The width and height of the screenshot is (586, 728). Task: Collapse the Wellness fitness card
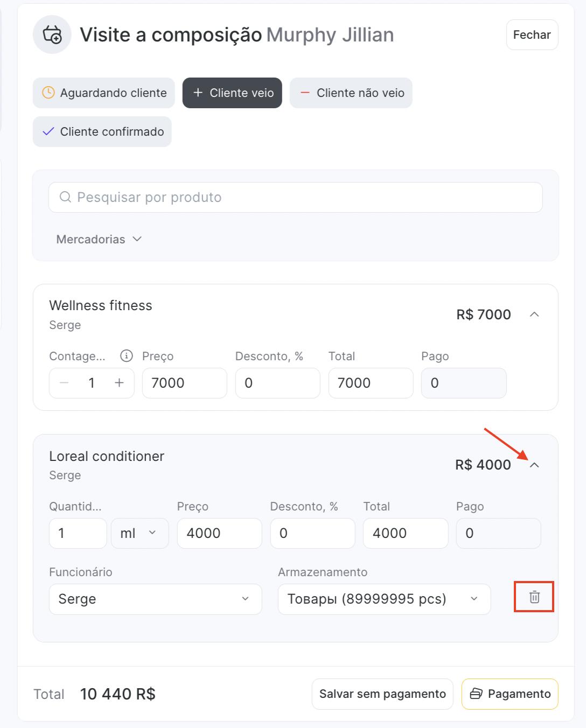[x=534, y=314]
